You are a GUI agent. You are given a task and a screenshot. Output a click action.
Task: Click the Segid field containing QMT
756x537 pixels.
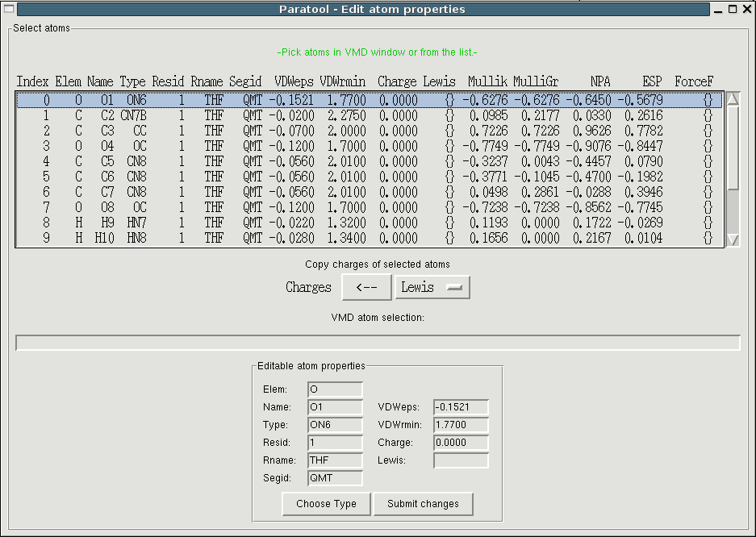(335, 478)
